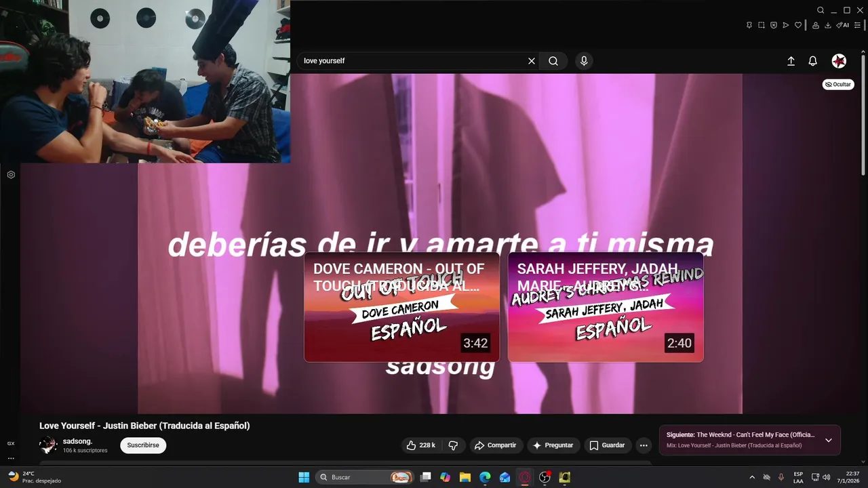This screenshot has height=488, width=868.
Task: Click the Opera tab search magnifier icon
Action: coord(821,10)
